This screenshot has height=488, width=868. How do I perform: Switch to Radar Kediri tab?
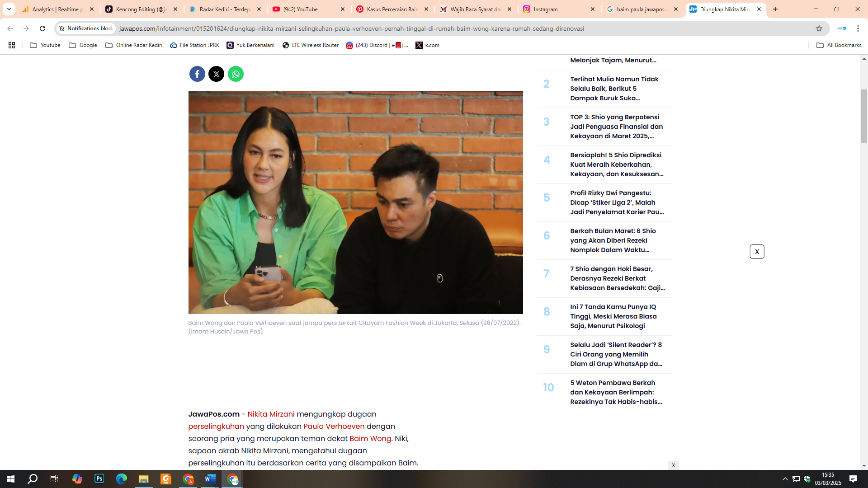click(225, 9)
